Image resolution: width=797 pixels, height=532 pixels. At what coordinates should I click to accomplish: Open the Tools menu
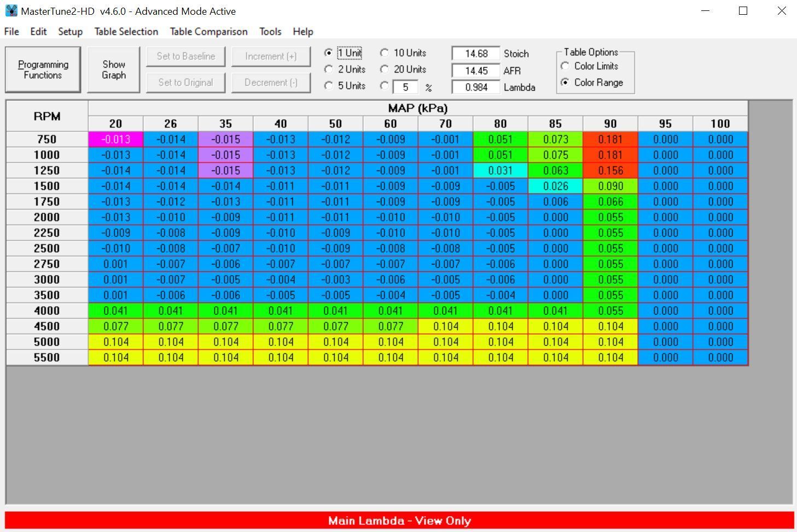click(270, 32)
